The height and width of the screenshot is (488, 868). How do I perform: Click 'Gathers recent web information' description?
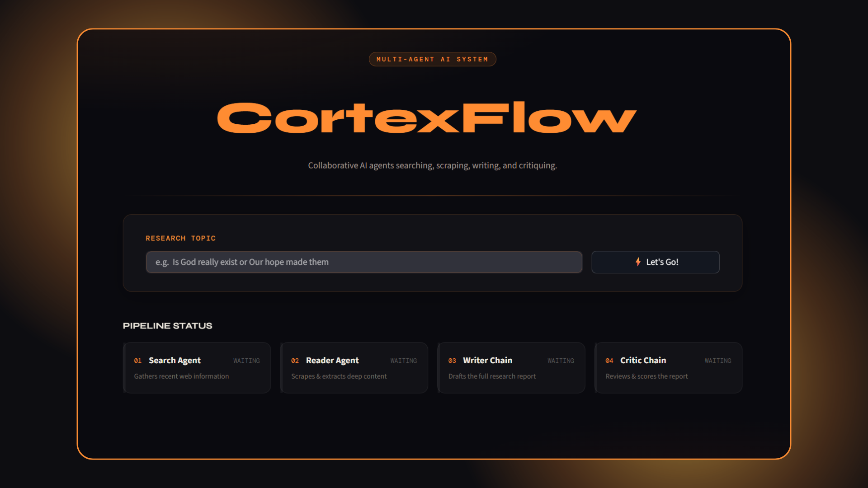(x=181, y=376)
